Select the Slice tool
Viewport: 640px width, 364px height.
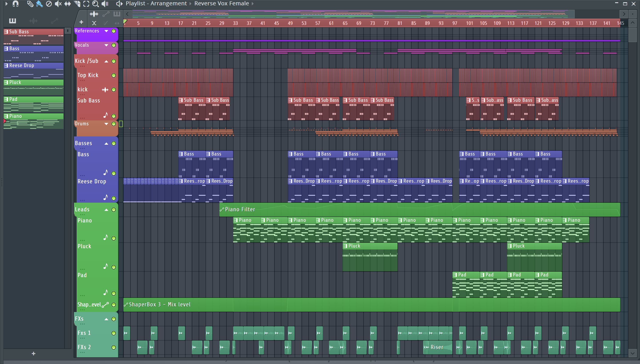tap(77, 4)
